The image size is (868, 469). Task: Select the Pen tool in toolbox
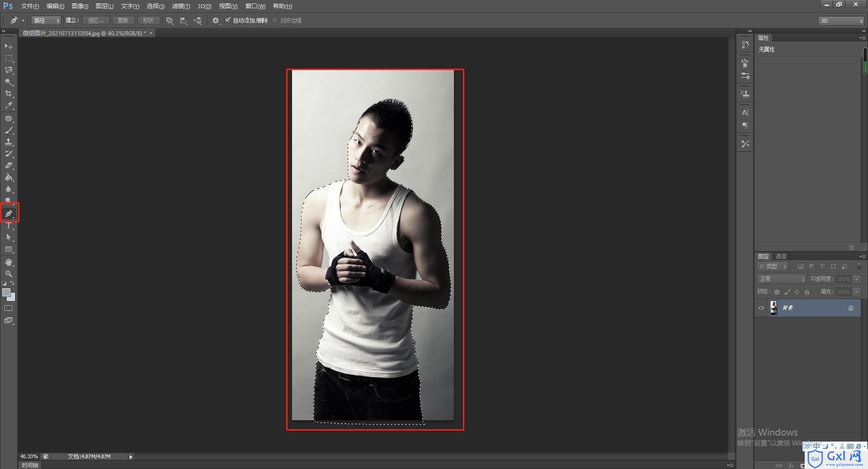click(x=9, y=213)
